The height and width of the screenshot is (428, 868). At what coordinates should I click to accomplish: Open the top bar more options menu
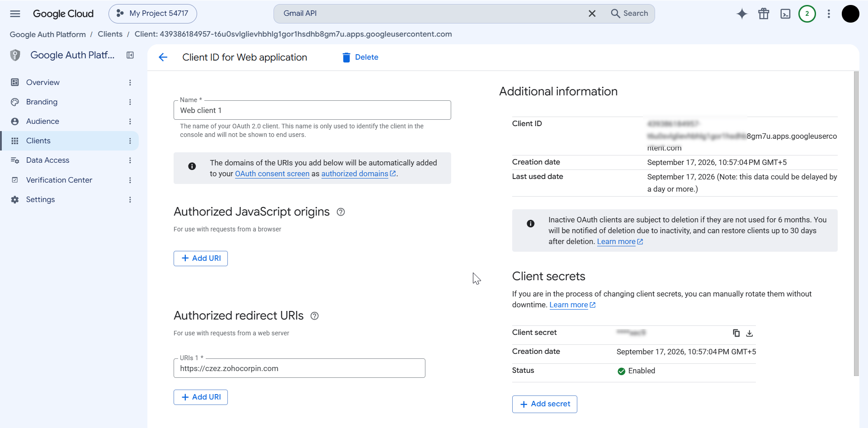[829, 14]
